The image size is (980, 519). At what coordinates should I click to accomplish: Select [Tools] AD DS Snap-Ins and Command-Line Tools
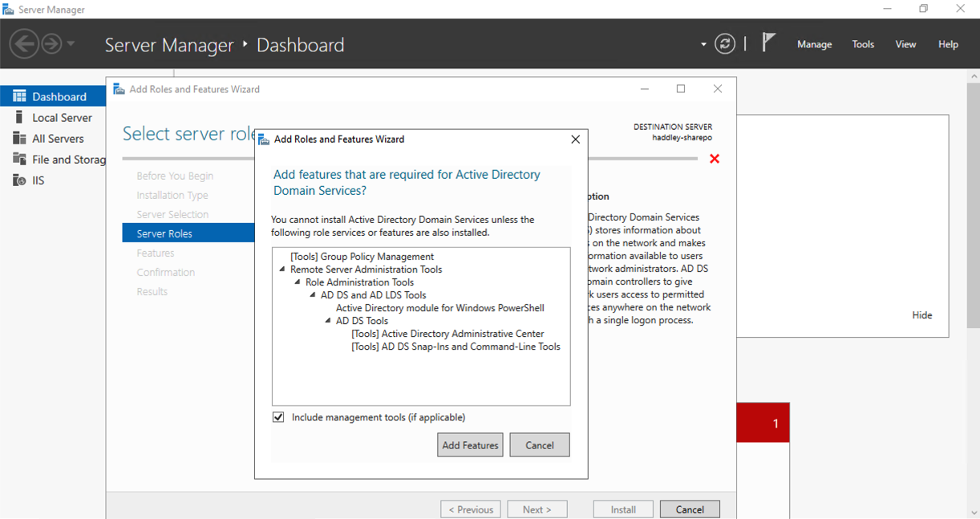tap(456, 347)
